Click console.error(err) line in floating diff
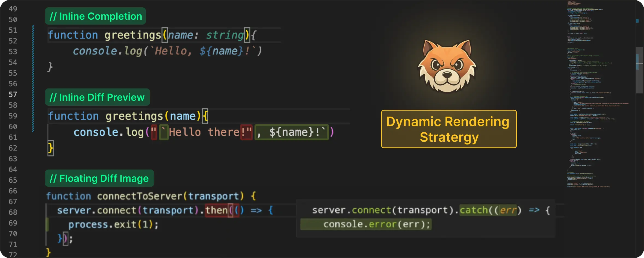 tap(376, 224)
